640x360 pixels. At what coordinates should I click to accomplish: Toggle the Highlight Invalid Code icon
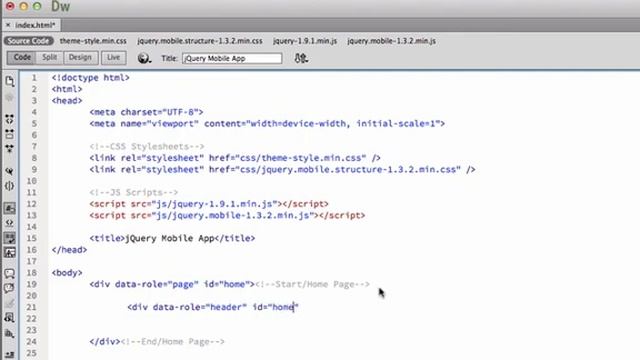point(9,223)
